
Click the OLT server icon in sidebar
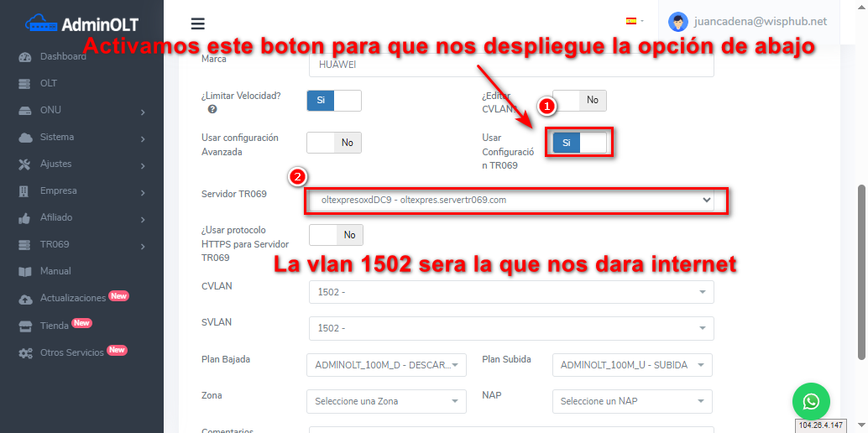click(x=24, y=84)
